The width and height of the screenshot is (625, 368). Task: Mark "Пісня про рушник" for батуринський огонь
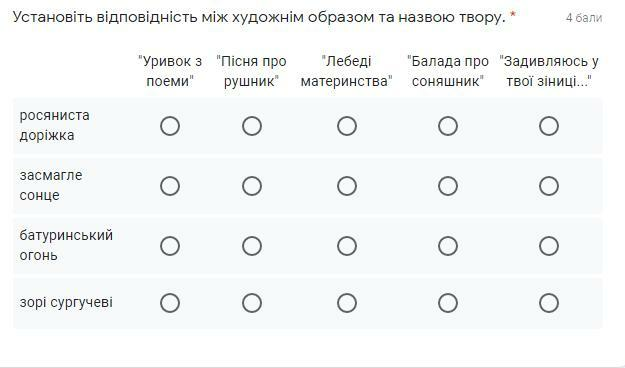tap(252, 246)
